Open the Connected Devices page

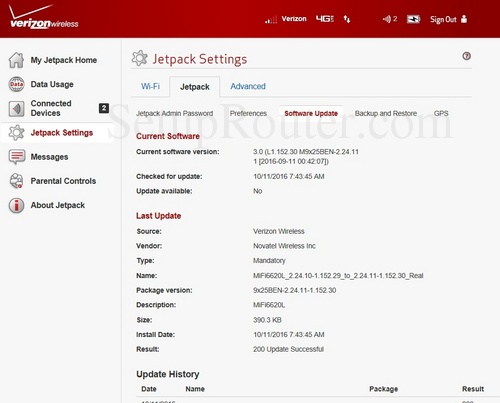51,108
